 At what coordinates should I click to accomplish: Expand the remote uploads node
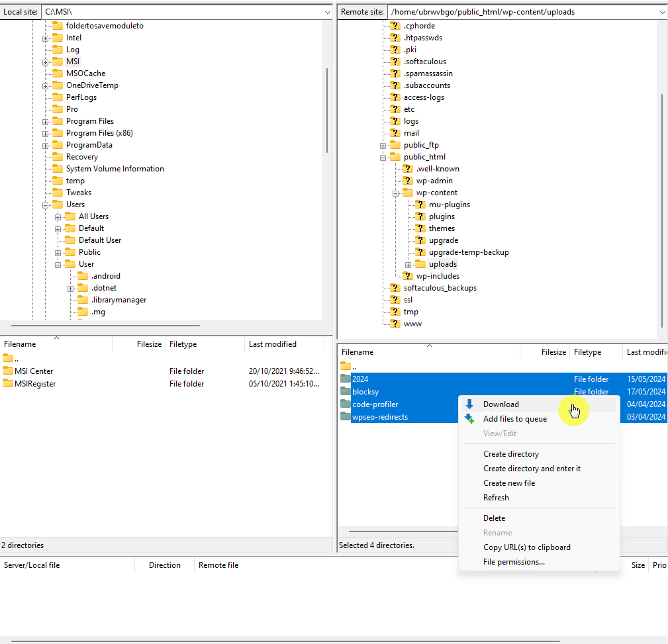[x=408, y=265]
